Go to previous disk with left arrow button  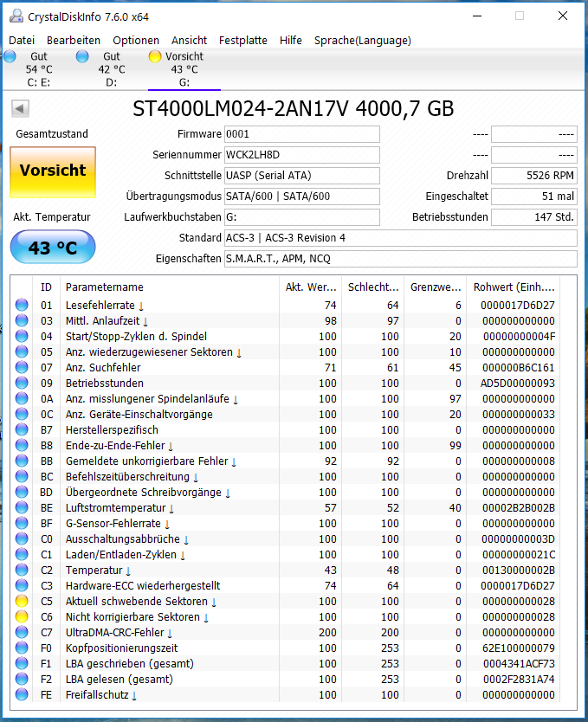point(20,109)
